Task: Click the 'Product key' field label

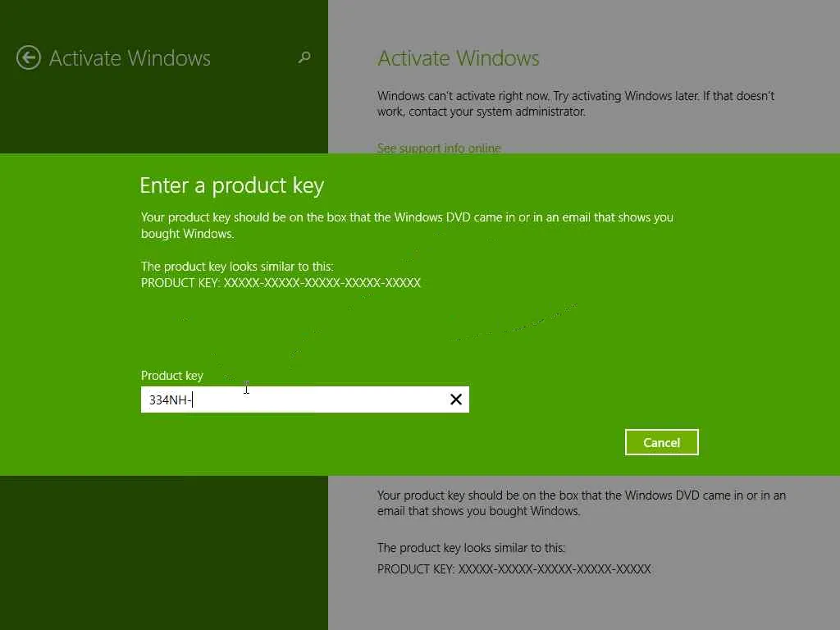Action: click(x=172, y=376)
